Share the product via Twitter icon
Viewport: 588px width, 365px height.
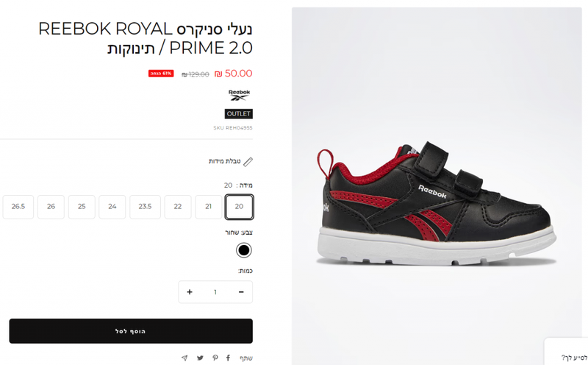[200, 358]
